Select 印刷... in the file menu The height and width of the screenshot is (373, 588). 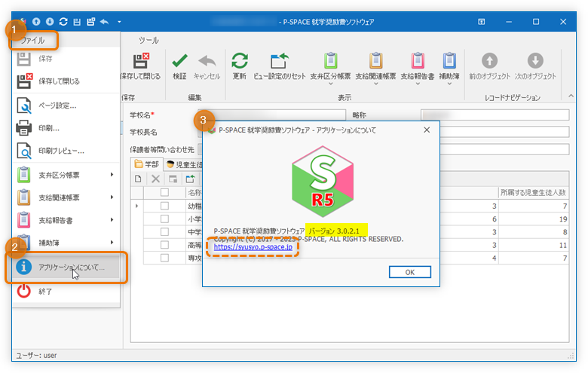pyautogui.click(x=66, y=128)
